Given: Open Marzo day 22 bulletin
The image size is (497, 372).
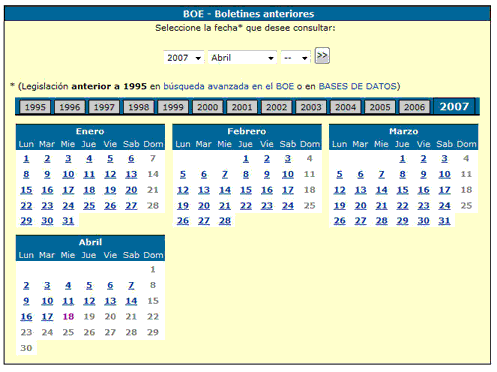Looking at the screenshot, I should coord(403,206).
